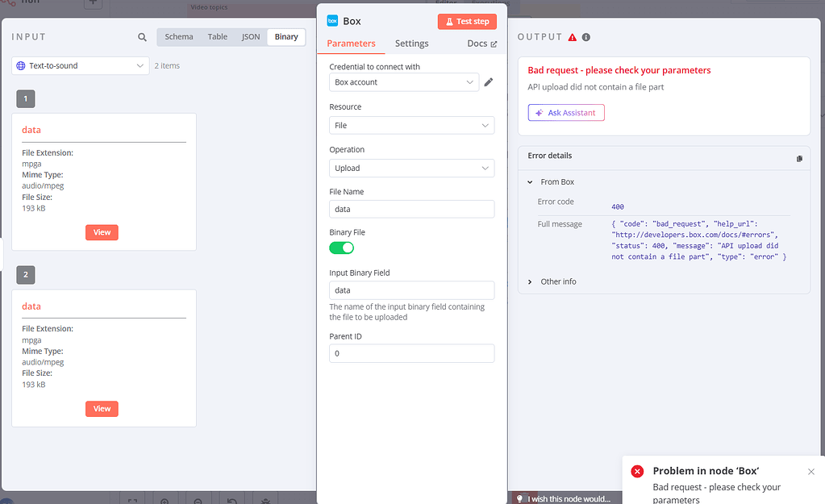This screenshot has height=504, width=825.
Task: Click View on the first data item
Action: tap(102, 231)
